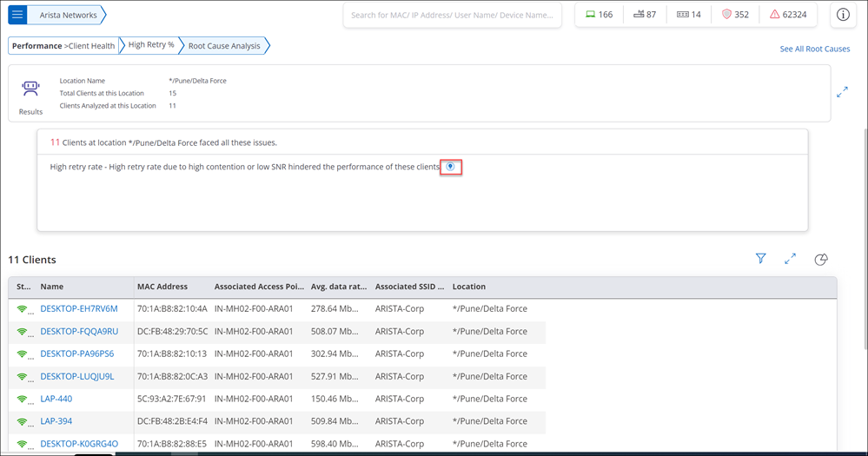Sort by Avg. data rate column
The width and height of the screenshot is (868, 456).
point(339,287)
